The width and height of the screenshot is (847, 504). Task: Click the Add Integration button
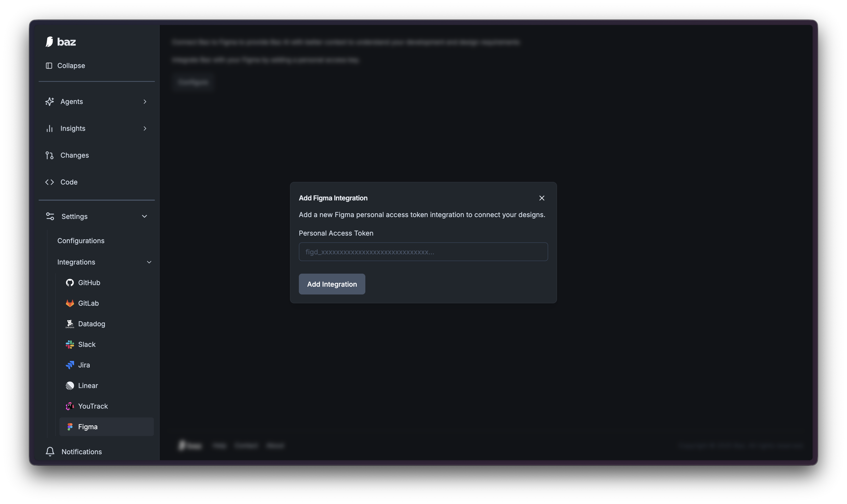332,284
